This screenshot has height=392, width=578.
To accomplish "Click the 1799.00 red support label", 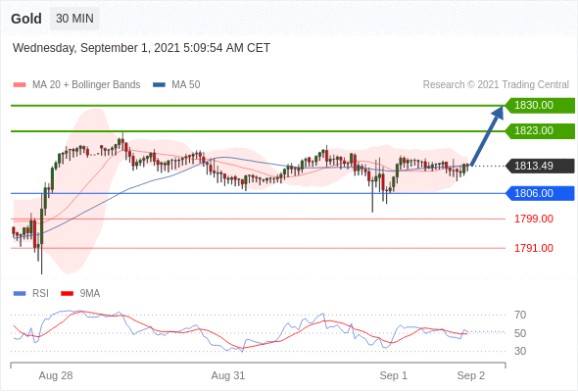I will tap(534, 220).
